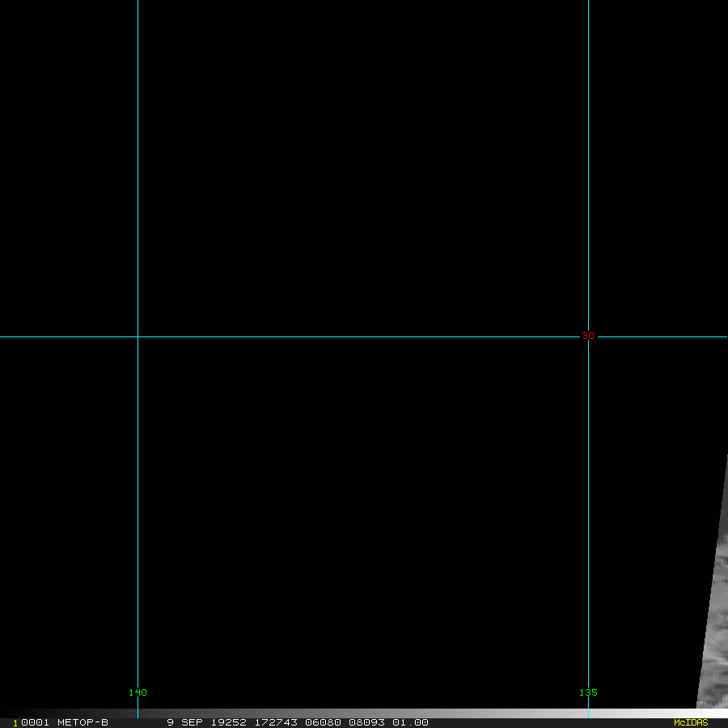The image size is (728, 728).
Task: Select the METOP-B satellite name text
Action: [83, 722]
